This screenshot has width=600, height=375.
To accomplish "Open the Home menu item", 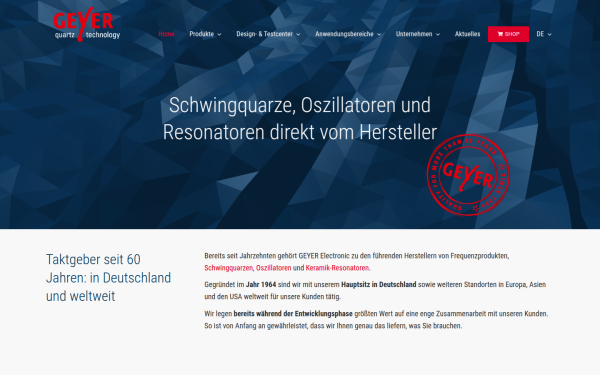I will (x=166, y=34).
